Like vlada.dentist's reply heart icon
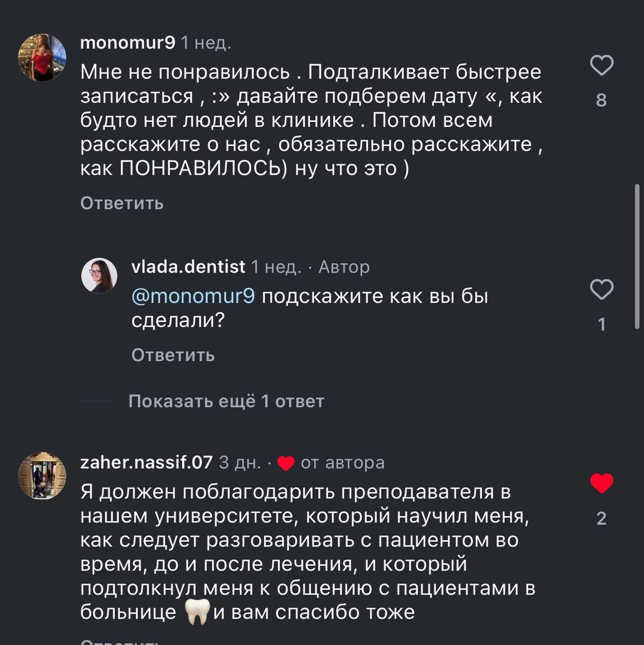Viewport: 644px width, 645px height. (x=602, y=290)
